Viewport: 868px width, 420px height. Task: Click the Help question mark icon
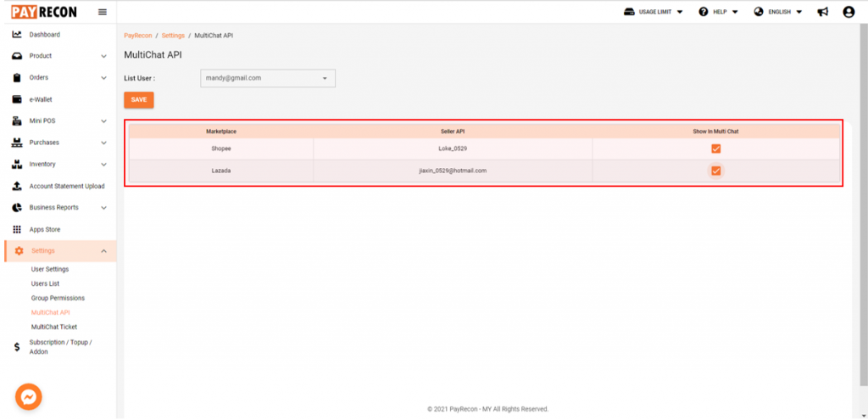point(704,12)
